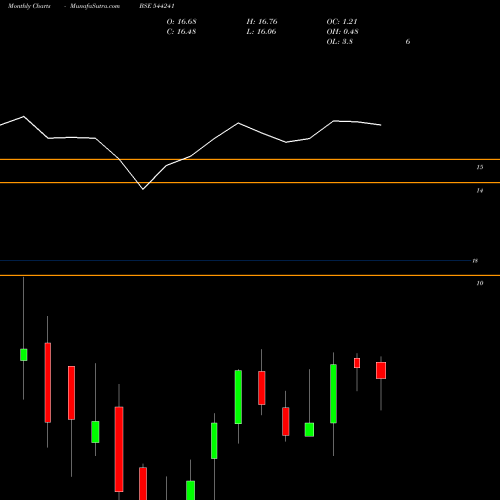Click the lone "6" beside OL reading
The height and width of the screenshot is (500, 500).
tap(408, 42)
